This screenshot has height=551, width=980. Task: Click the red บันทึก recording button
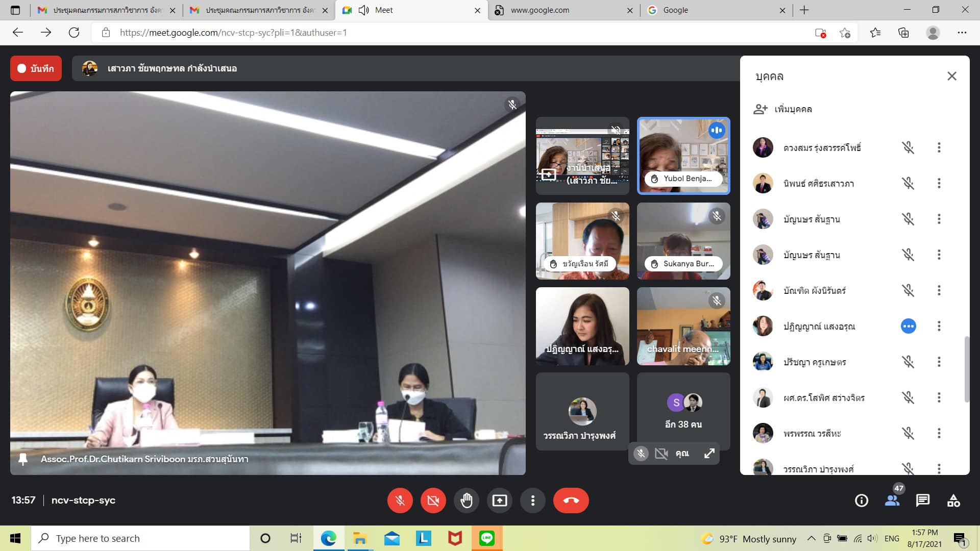pos(36,68)
